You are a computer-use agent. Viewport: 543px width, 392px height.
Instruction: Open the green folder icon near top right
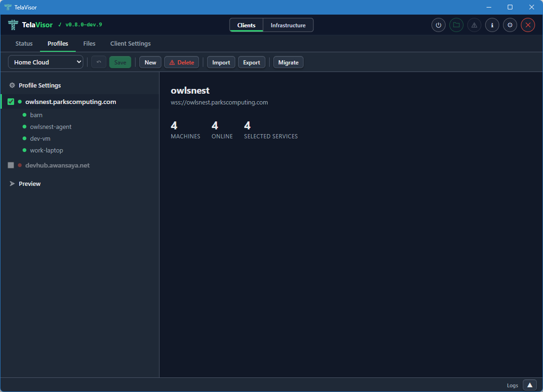pyautogui.click(x=456, y=25)
